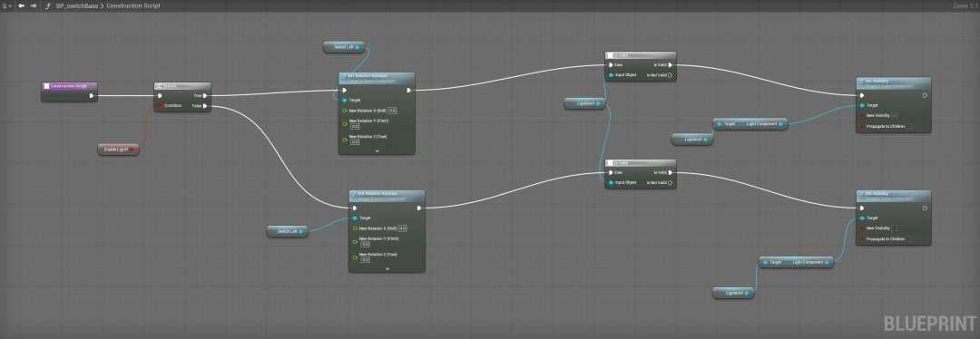Open the bookmarks dropdown in the top-left corner

click(7, 5)
